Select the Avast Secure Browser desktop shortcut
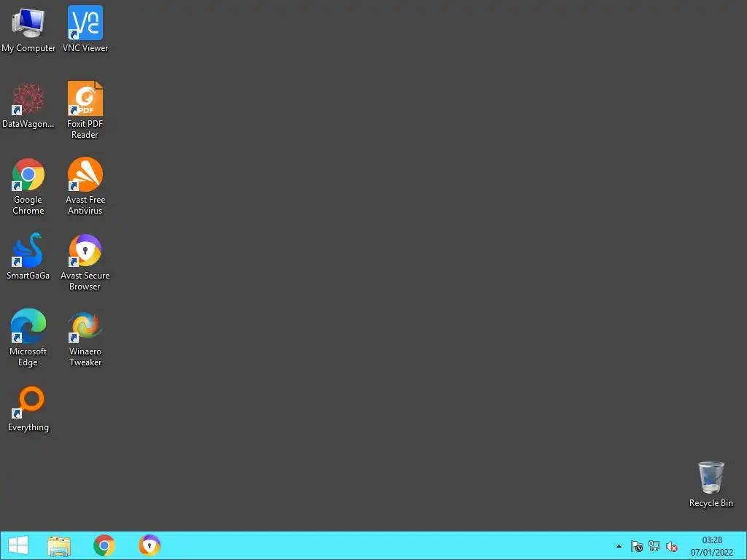The image size is (747, 560). click(x=85, y=262)
